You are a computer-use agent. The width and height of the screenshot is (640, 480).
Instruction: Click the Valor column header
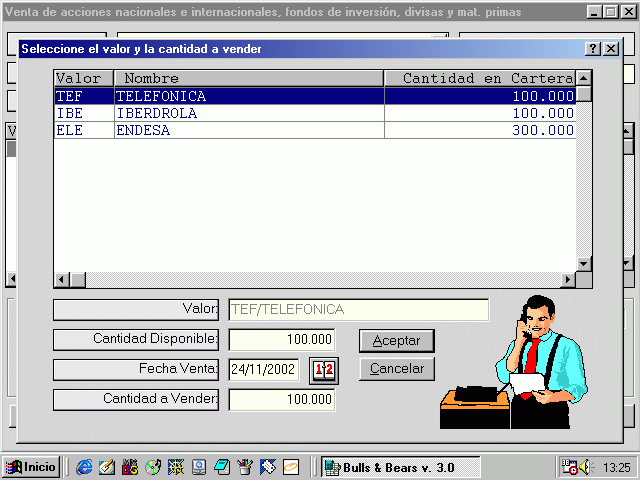coord(84,78)
